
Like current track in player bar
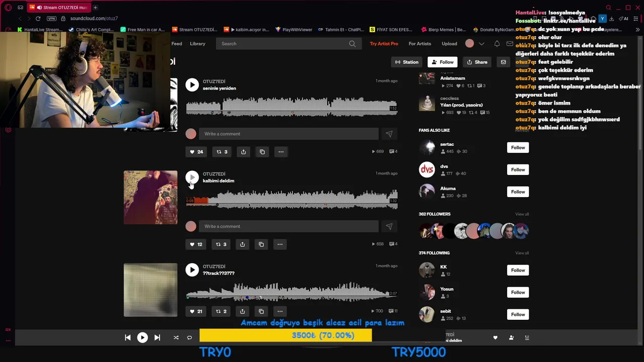495,338
